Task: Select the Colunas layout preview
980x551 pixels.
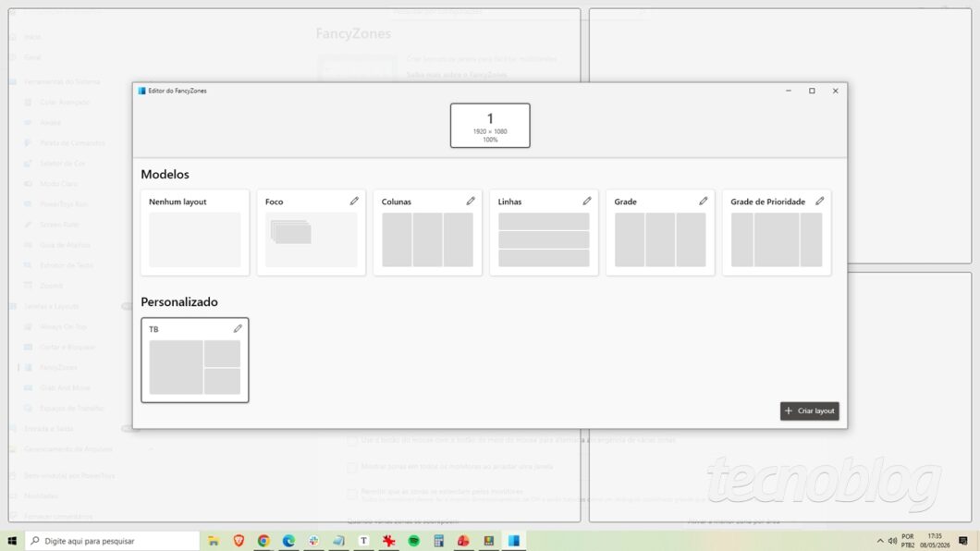Action: (427, 239)
